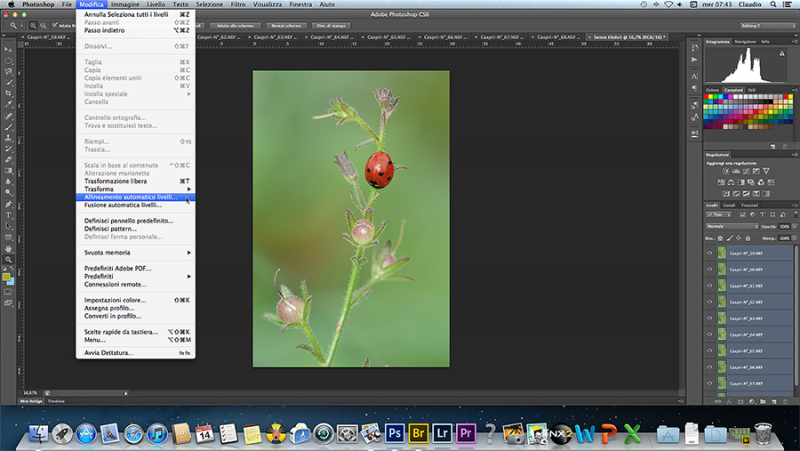This screenshot has width=800, height=451.
Task: Click the layer style fx icon
Action: pos(729,402)
